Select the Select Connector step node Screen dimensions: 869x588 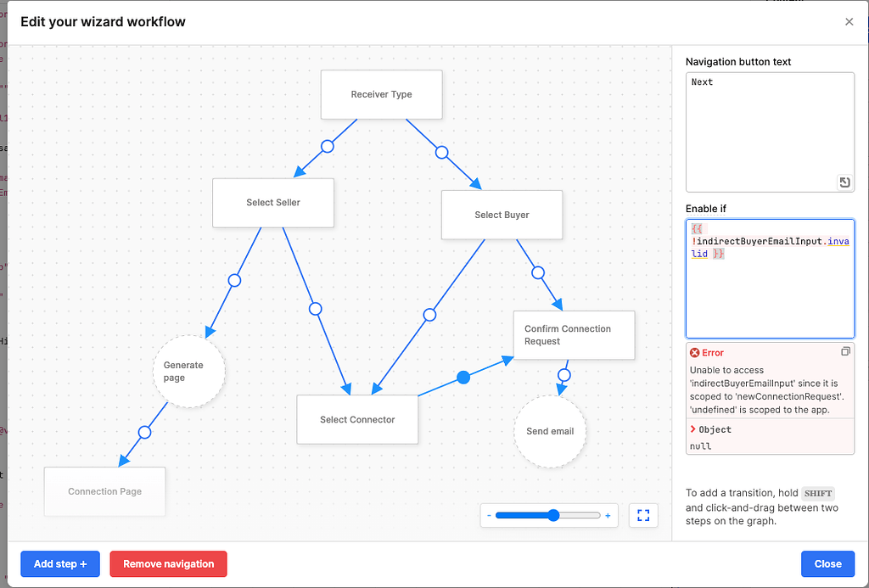357,419
